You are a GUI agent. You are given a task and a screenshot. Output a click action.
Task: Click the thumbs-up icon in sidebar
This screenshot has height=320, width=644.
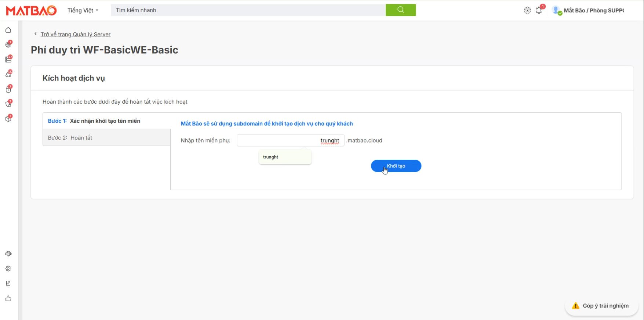click(x=8, y=298)
